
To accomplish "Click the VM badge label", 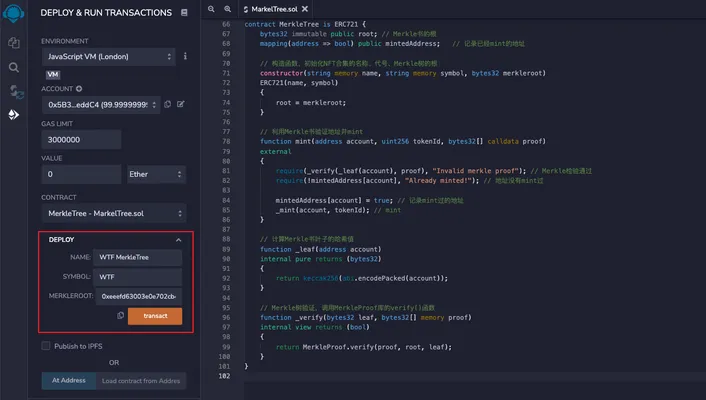I will [x=53, y=75].
